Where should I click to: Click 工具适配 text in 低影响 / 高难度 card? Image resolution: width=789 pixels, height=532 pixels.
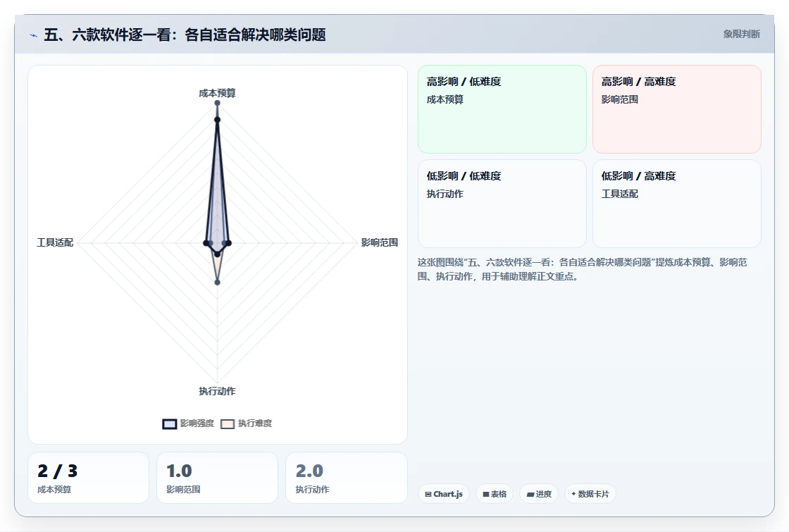[620, 194]
